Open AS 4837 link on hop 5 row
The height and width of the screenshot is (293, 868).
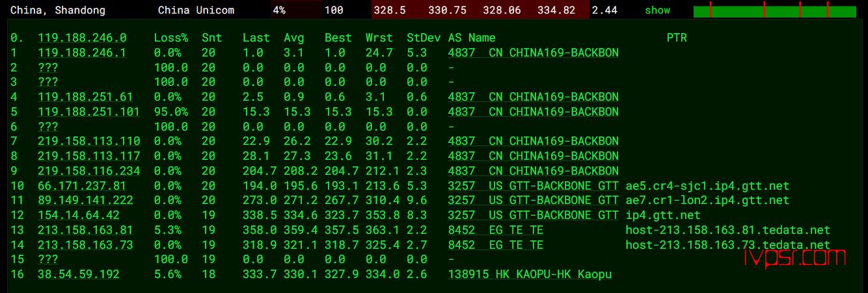[533, 112]
